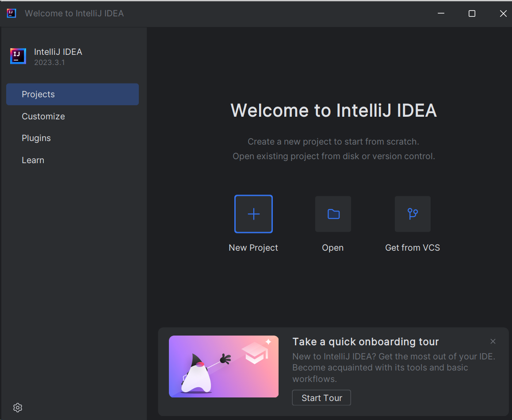
Task: Click the Get from VCS label
Action: pyautogui.click(x=413, y=248)
